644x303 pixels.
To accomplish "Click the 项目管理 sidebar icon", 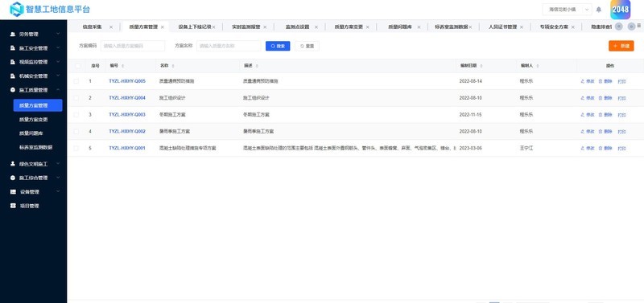I will pos(13,206).
